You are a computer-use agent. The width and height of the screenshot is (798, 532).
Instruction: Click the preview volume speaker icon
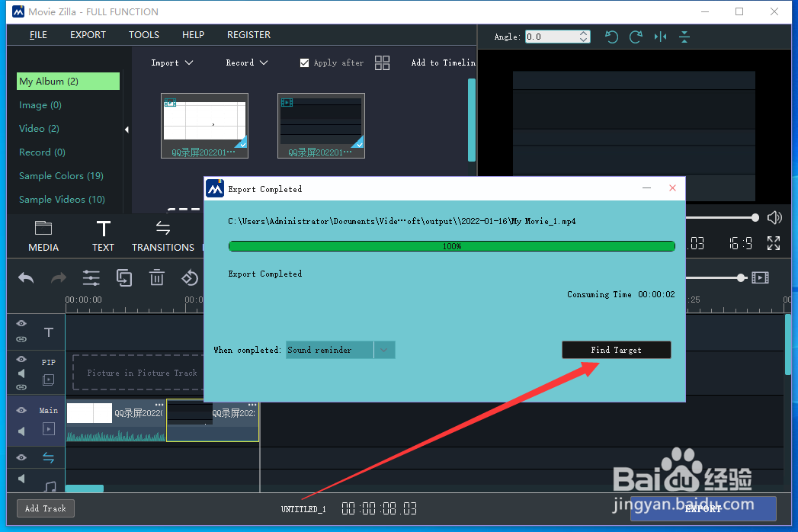774,218
